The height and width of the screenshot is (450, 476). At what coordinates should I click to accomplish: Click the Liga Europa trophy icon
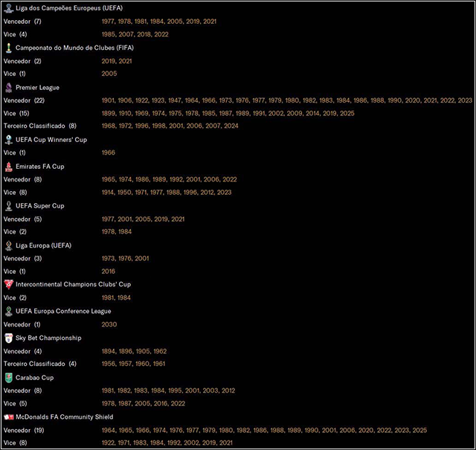[8, 245]
